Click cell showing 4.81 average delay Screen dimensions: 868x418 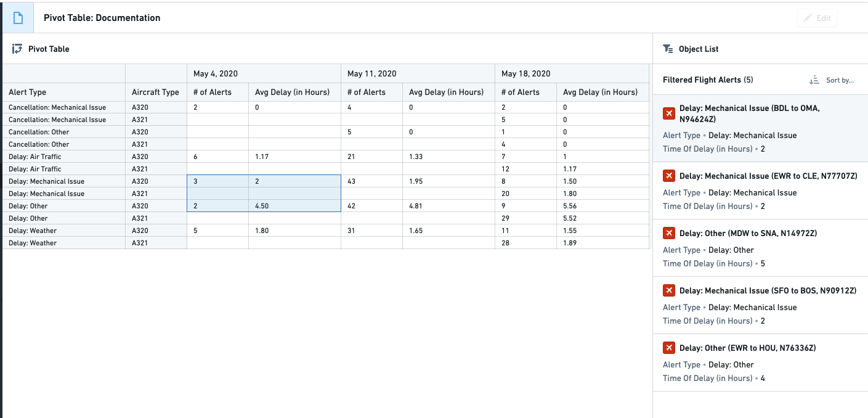(448, 206)
